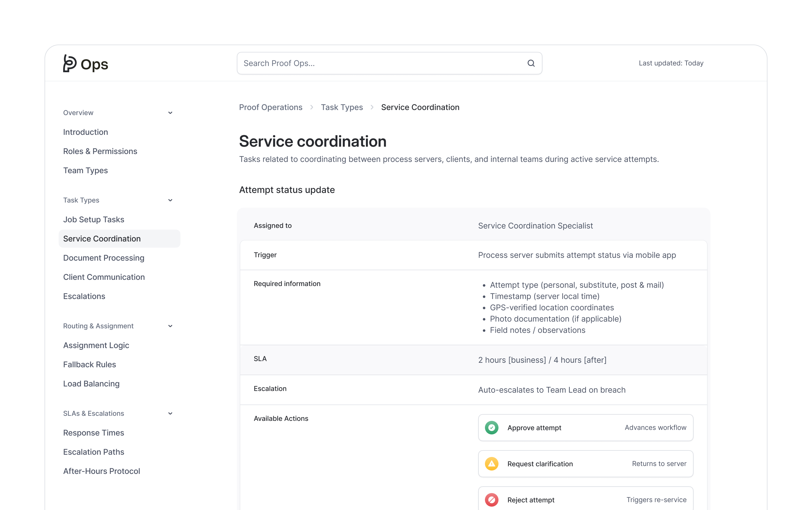This screenshot has width=812, height=510.
Task: Select Service Coordination in the sidebar
Action: (102, 238)
